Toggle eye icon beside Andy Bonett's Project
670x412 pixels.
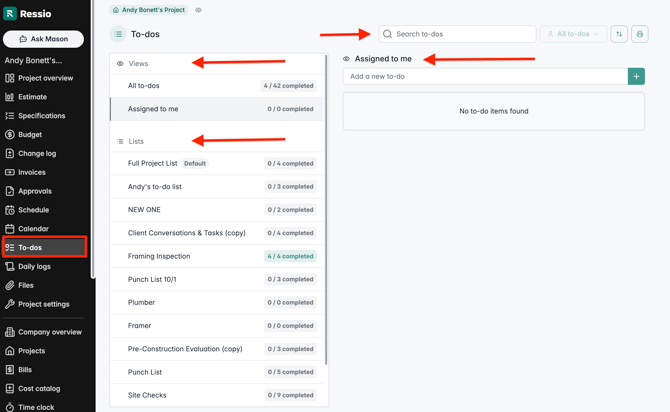(198, 10)
